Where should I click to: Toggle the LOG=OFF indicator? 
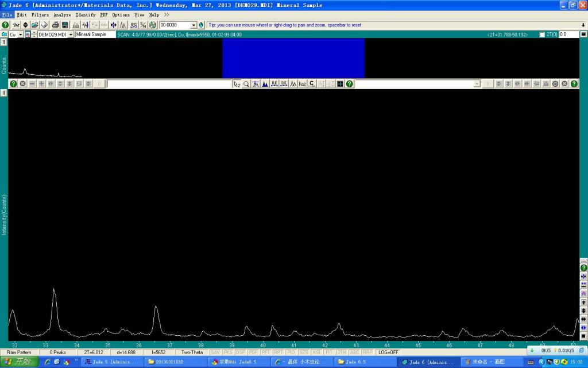point(388,352)
